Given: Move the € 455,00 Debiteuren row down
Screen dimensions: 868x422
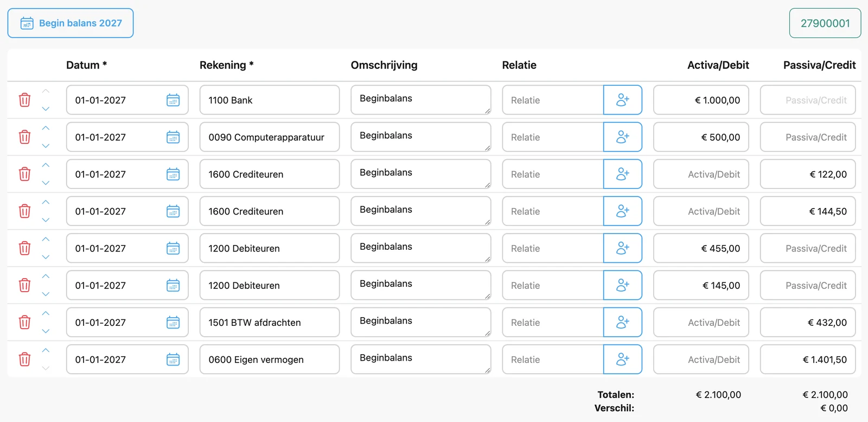Looking at the screenshot, I should [46, 257].
